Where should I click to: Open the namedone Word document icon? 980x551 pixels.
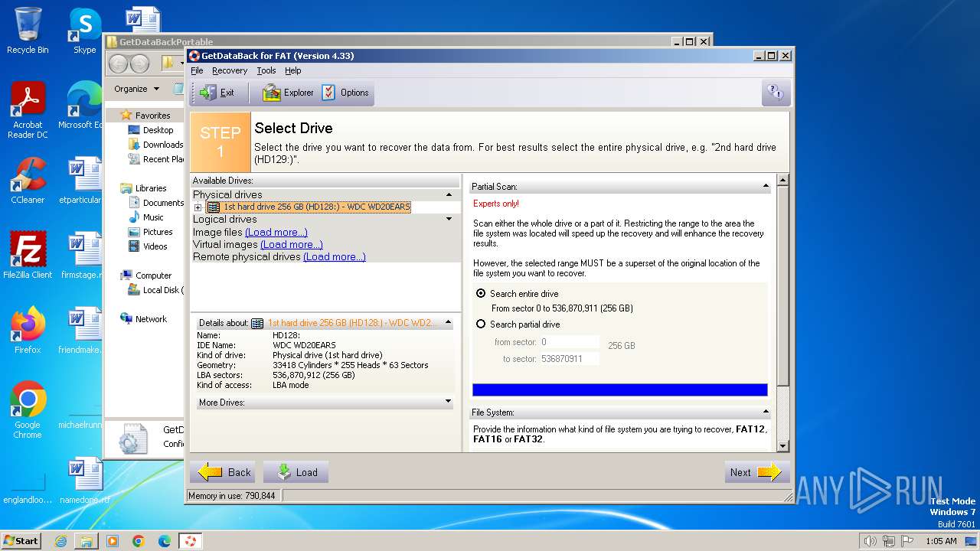coord(84,480)
